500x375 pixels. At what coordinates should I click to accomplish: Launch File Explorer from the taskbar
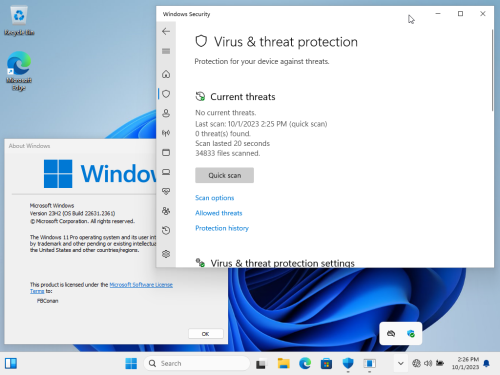[283, 363]
